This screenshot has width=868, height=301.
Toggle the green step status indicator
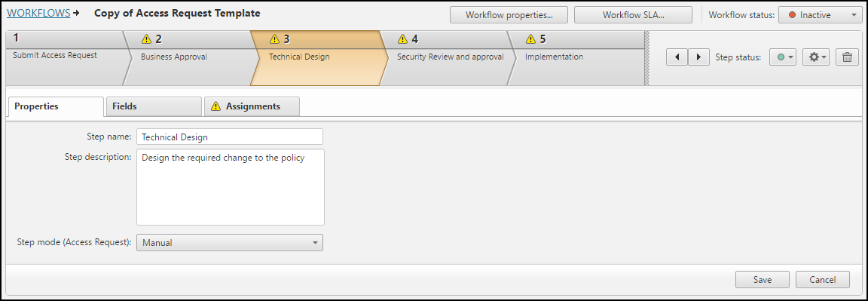(x=783, y=57)
